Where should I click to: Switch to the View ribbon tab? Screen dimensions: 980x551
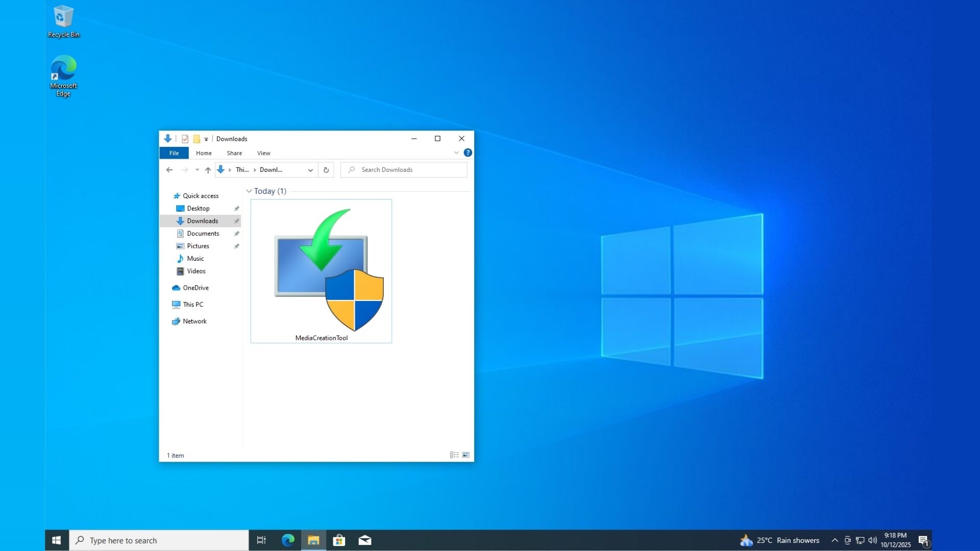pos(263,153)
